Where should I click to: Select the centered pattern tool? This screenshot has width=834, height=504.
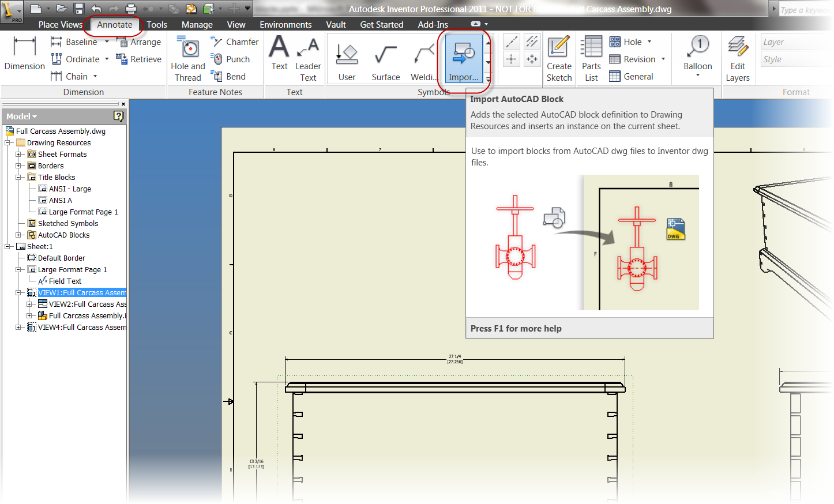532,59
